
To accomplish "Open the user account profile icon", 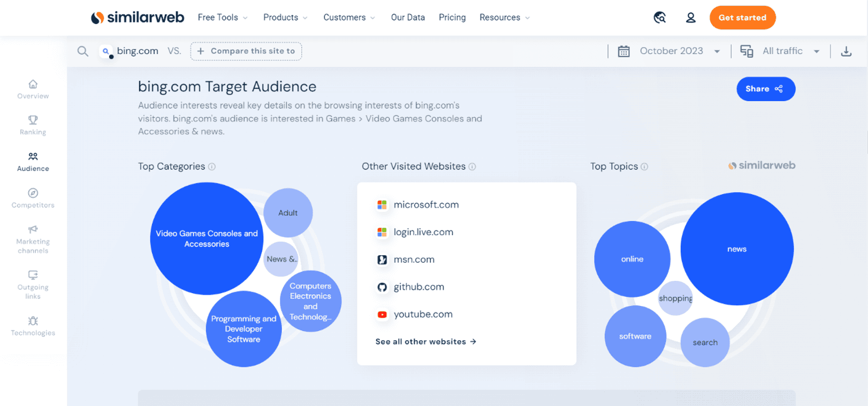I will point(691,18).
